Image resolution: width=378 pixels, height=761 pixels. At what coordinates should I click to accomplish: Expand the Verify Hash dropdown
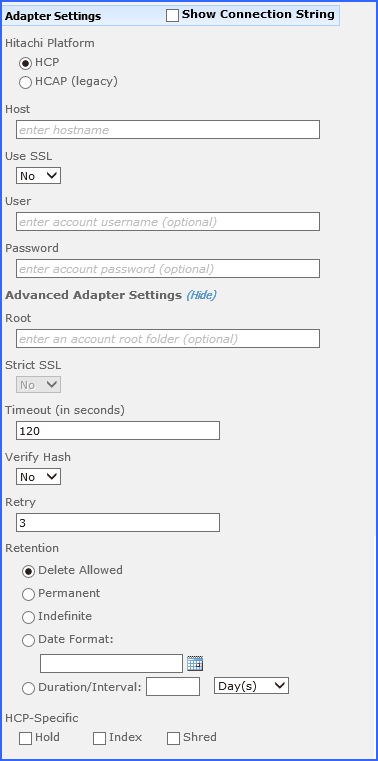(38, 477)
